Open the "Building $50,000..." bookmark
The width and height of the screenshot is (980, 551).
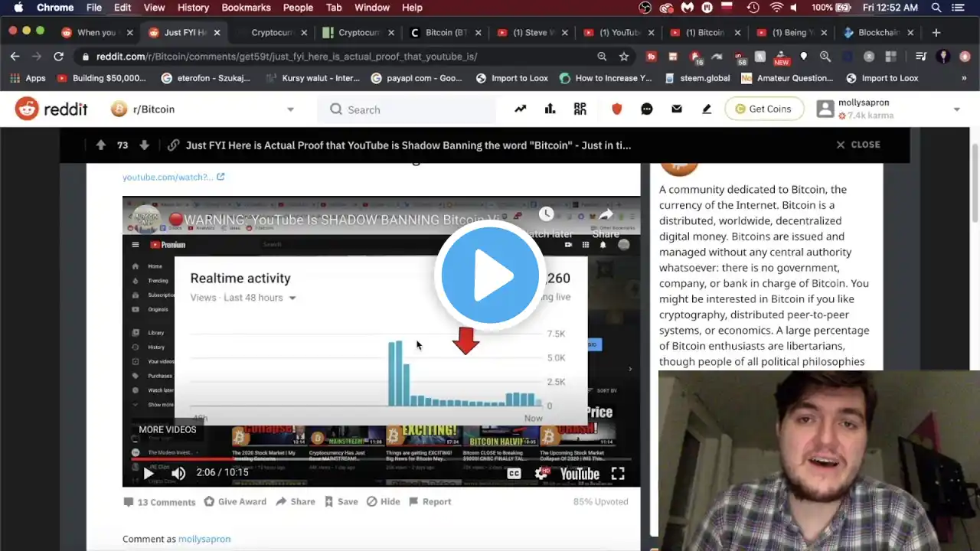(102, 78)
